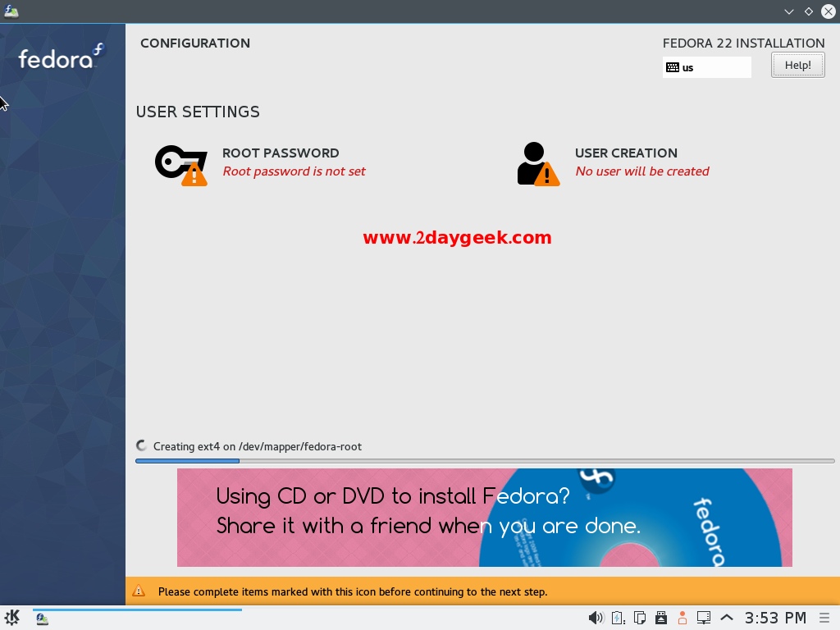Open the window titlebar dropdown arrow
Viewport: 840px width, 630px height.
[788, 11]
